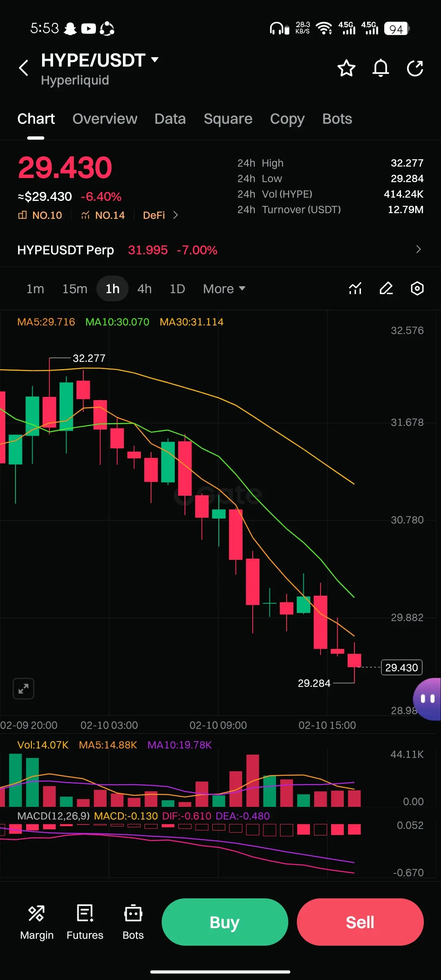Tap the MA5:29.716 indicator label
The width and height of the screenshot is (441, 980).
(x=46, y=322)
